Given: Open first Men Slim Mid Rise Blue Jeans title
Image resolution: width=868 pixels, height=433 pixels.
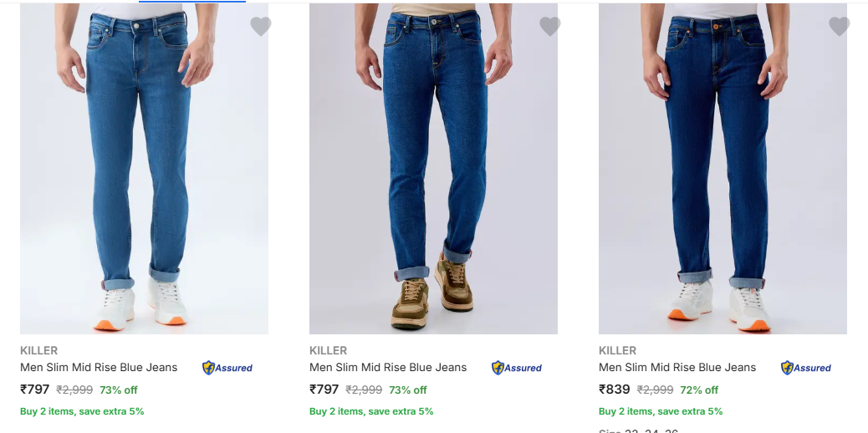Looking at the screenshot, I should coord(99,367).
